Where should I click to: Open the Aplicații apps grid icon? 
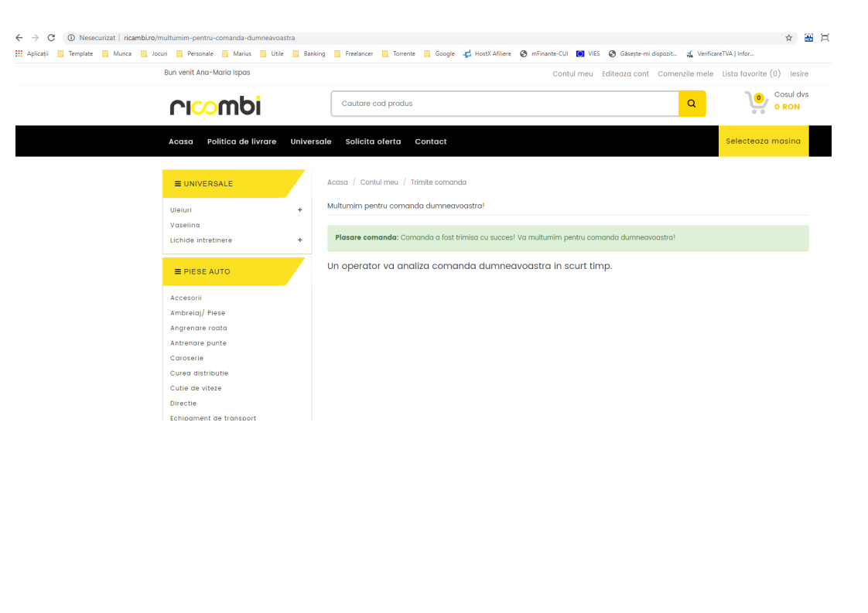coord(19,53)
